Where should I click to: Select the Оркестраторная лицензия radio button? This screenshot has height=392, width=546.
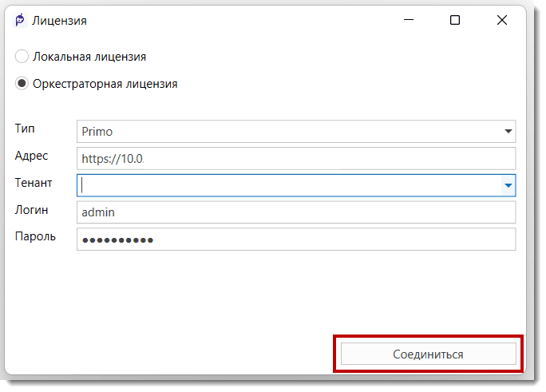tap(22, 83)
